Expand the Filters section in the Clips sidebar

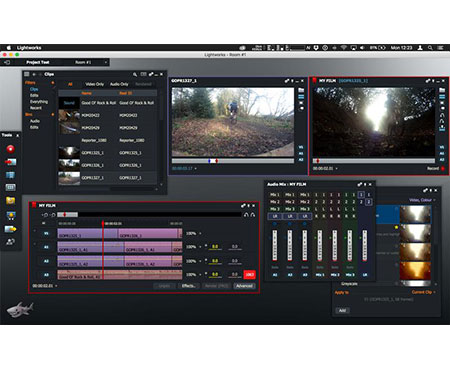(52, 83)
